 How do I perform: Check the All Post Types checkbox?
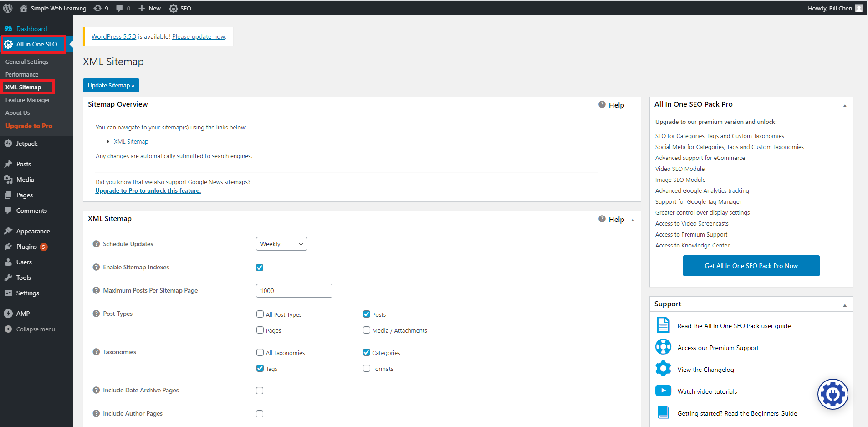(x=260, y=314)
